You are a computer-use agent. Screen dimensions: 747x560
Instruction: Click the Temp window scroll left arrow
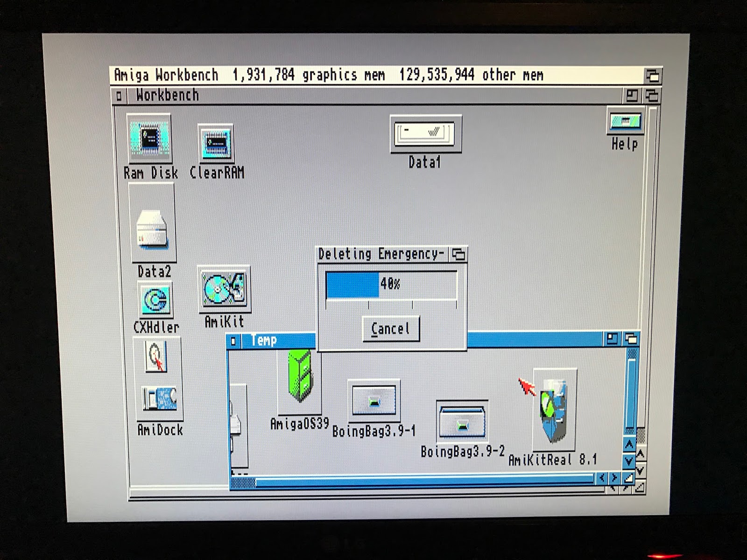coord(602,478)
